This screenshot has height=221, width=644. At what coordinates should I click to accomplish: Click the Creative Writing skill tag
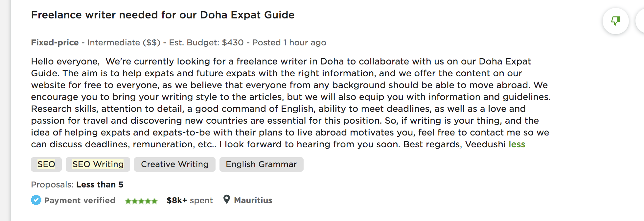(x=174, y=164)
